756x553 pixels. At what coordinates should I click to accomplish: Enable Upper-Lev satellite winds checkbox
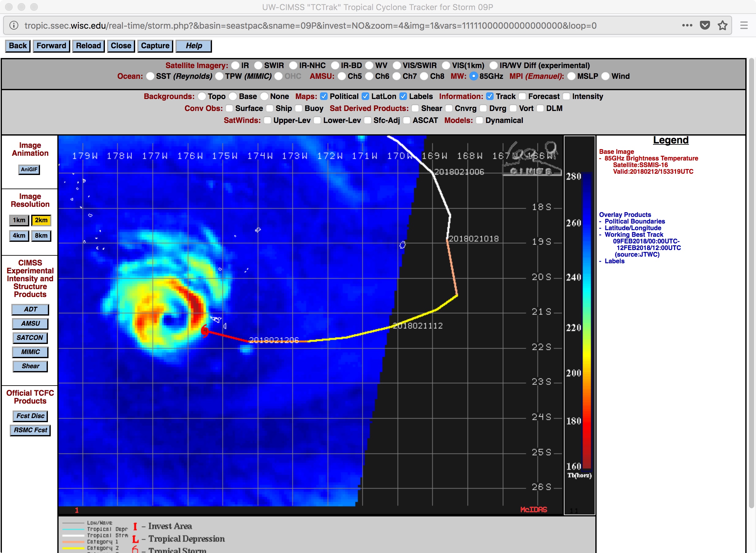(267, 120)
